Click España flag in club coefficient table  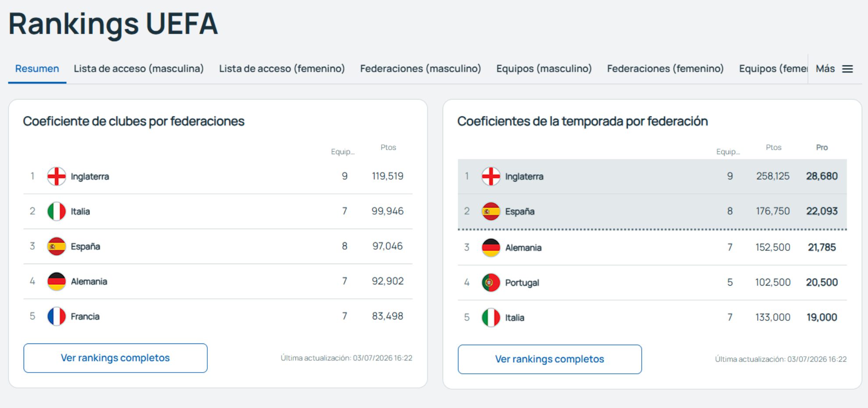[57, 247]
